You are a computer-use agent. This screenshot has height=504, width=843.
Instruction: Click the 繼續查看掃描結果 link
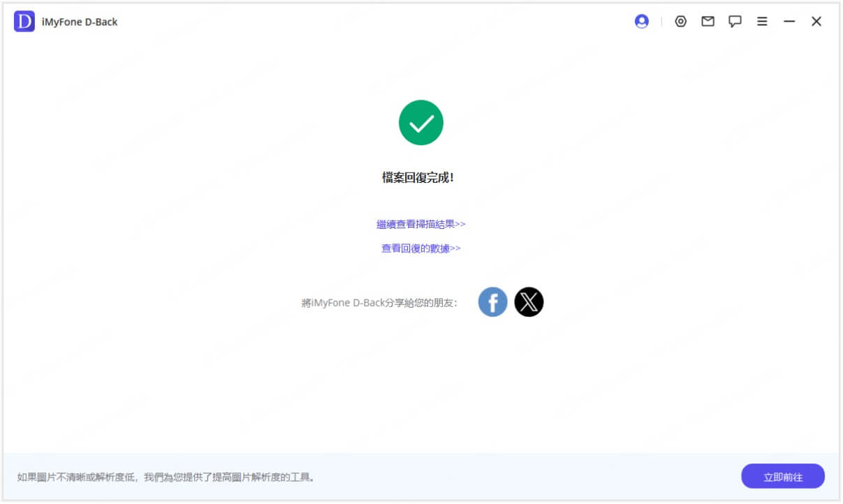click(x=420, y=223)
